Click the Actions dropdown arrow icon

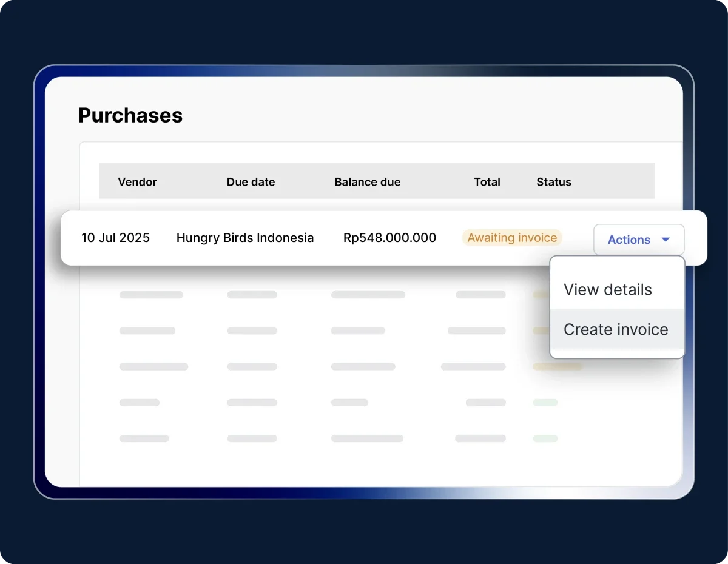[666, 240]
